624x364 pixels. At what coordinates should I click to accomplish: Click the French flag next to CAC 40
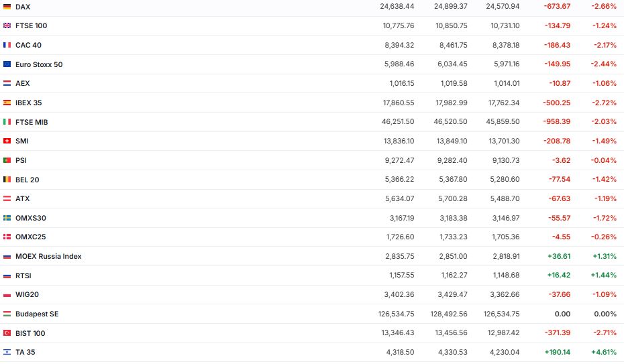(7, 45)
